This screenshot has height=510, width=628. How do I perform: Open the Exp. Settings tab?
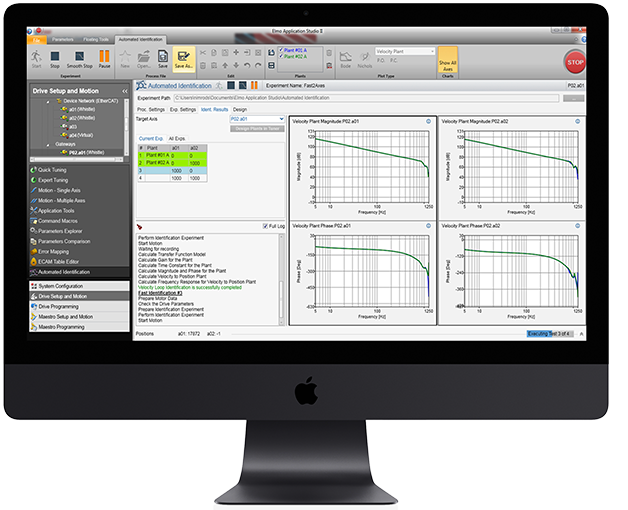(x=183, y=109)
